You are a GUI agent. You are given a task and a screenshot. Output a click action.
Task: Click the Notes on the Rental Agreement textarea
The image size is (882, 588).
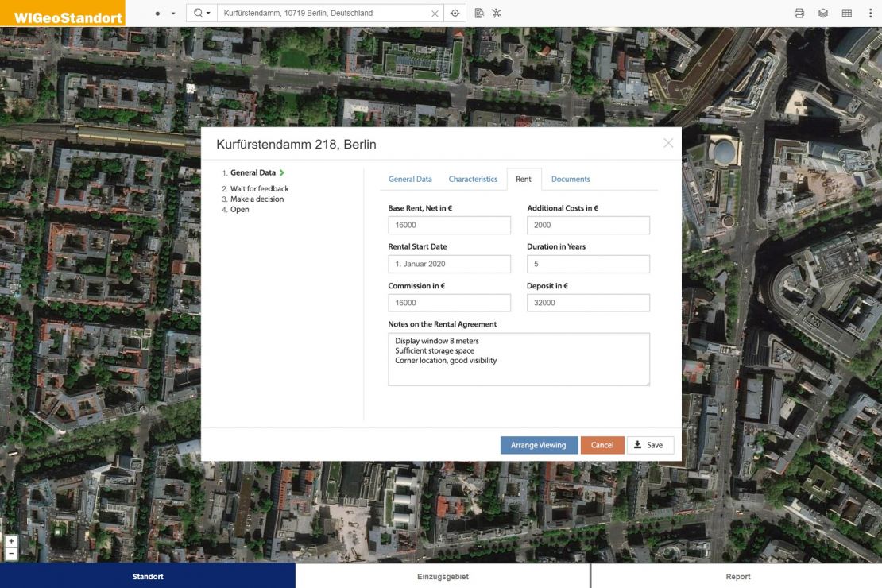coord(519,359)
